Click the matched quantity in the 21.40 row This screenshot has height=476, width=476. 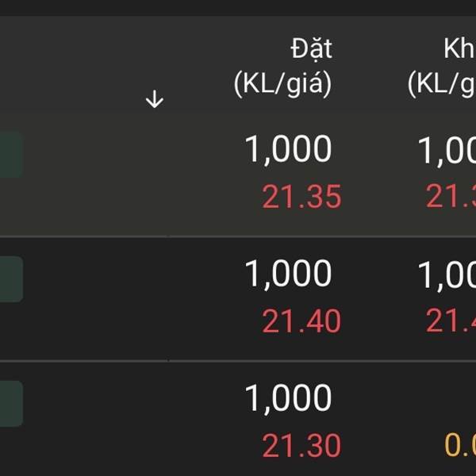point(447,274)
